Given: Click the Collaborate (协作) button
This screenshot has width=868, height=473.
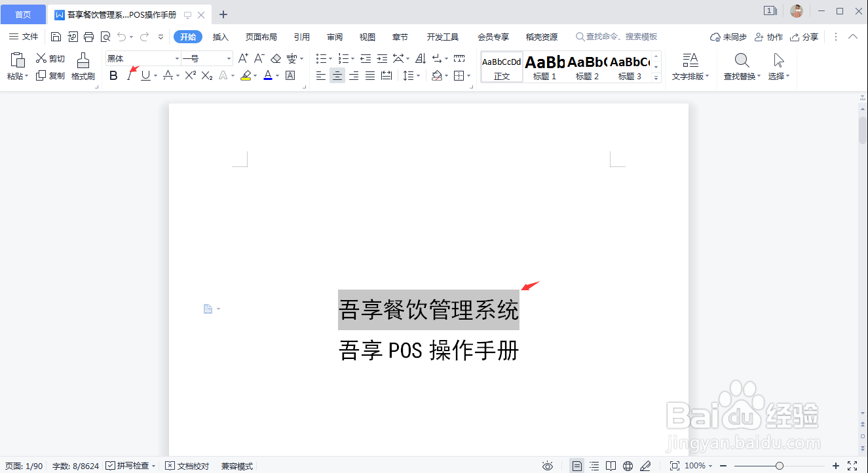Looking at the screenshot, I should (769, 37).
